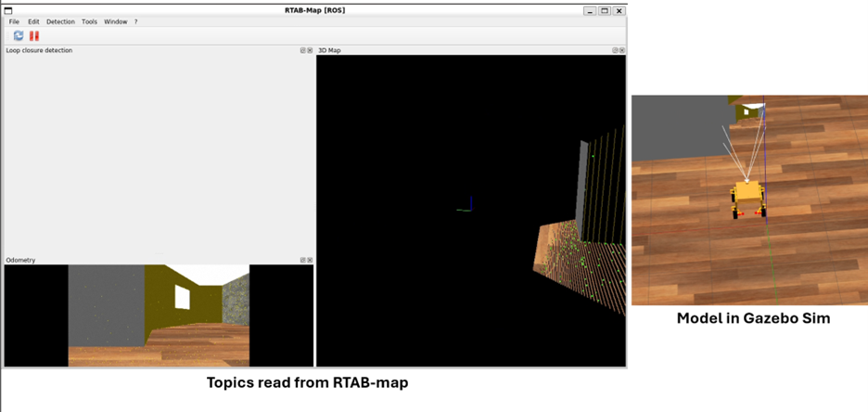Float the Odometry panel
Viewport: 868px width, 412px height.
pyautogui.click(x=303, y=260)
